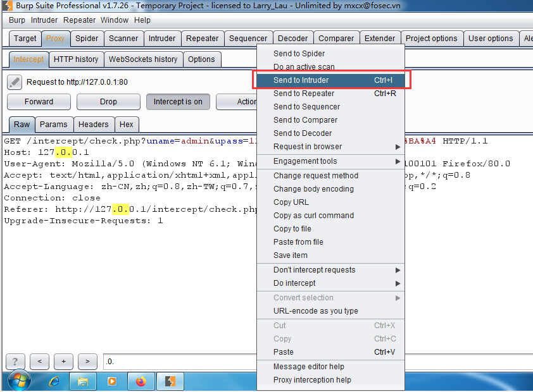The image size is (533, 392).
Task: Switch to the Scanner tab
Action: tap(123, 39)
